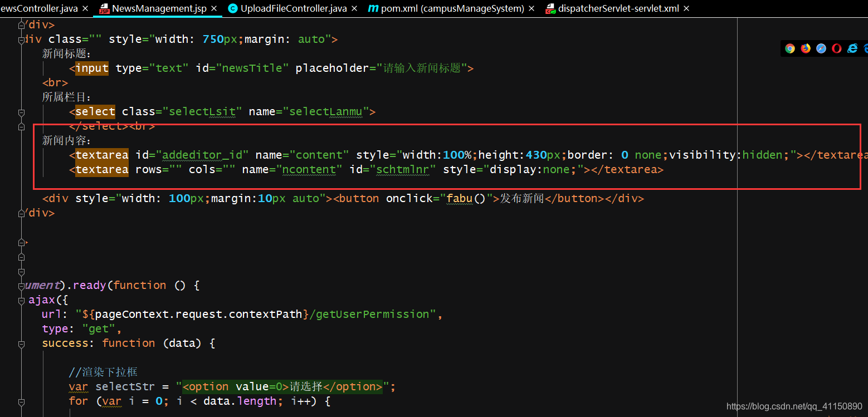
Task: Click the selectLsit class value
Action: point(202,112)
